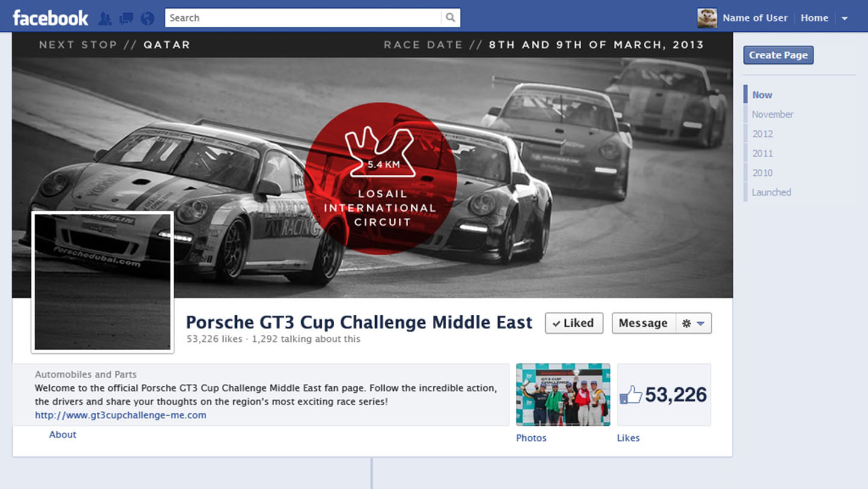868x489 pixels.
Task: Click the Message button
Action: 643,323
